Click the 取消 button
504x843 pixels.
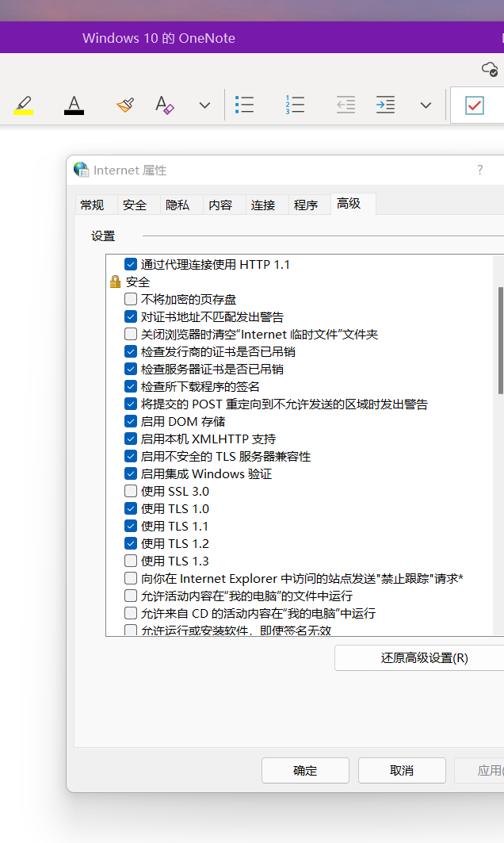(x=402, y=770)
